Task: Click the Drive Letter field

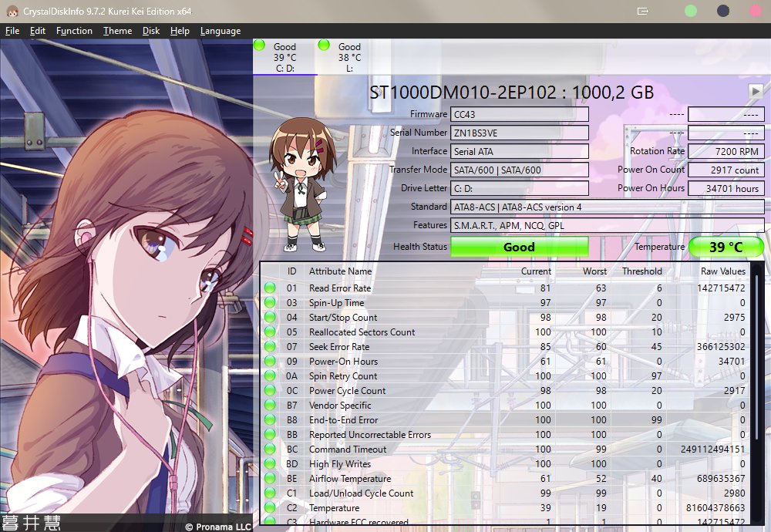Action: [x=519, y=188]
